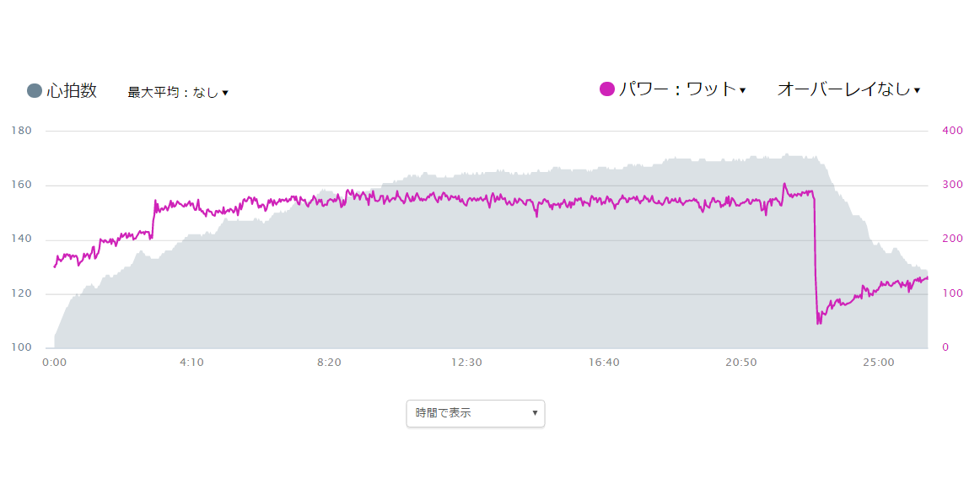Image resolution: width=980 pixels, height=484 pixels.
Task: Click the 25:00 time axis label
Action: (x=878, y=363)
